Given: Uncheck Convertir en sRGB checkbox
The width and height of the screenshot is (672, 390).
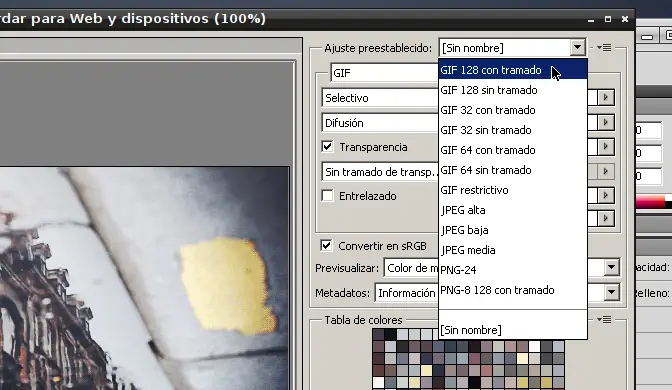Looking at the screenshot, I should click(326, 246).
